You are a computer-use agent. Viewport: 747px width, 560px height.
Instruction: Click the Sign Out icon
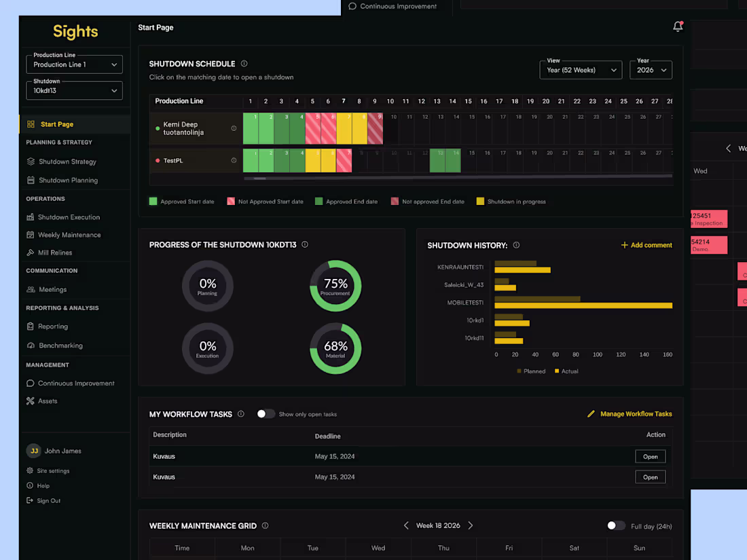(x=29, y=500)
